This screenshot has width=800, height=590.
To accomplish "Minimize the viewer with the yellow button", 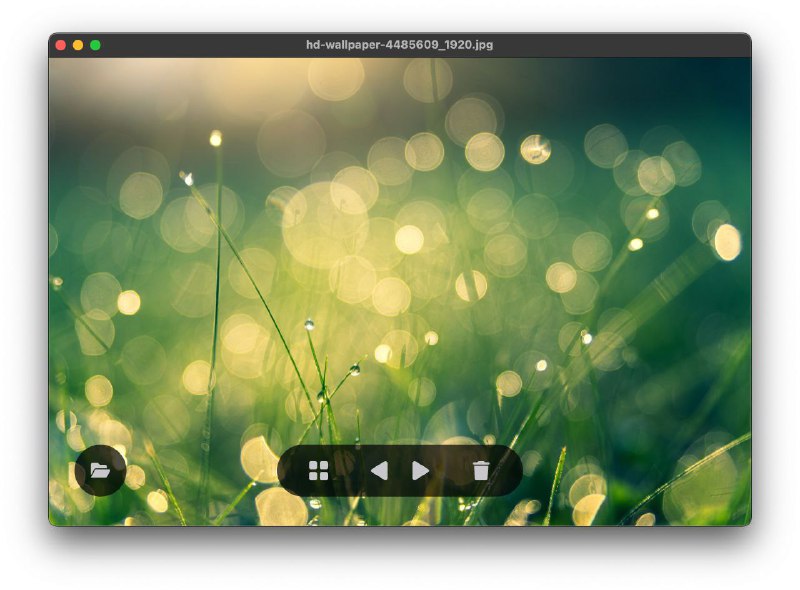I will point(78,45).
